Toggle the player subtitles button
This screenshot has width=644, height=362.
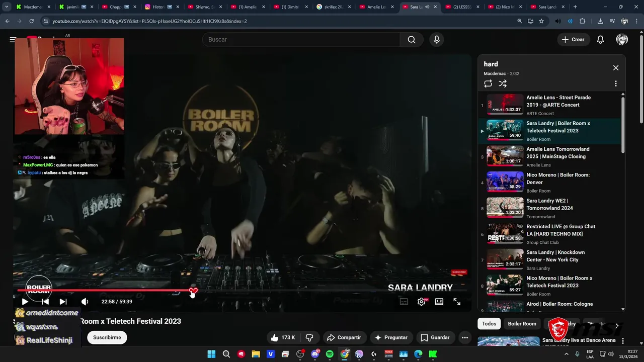point(404,302)
